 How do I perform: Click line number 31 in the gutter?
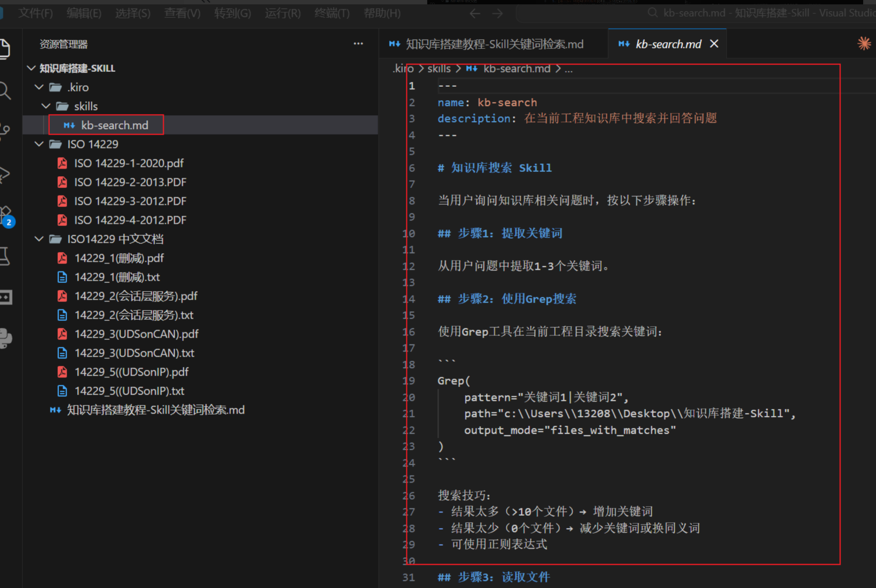click(409, 577)
